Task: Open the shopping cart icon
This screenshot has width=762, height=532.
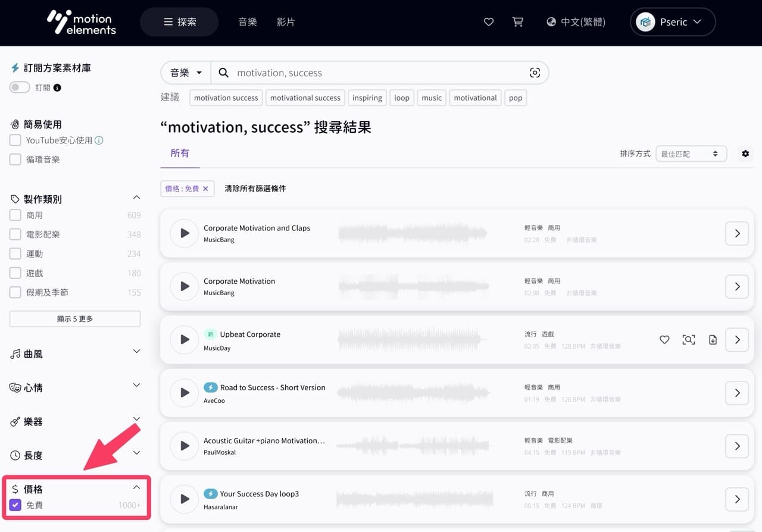Action: [x=518, y=22]
